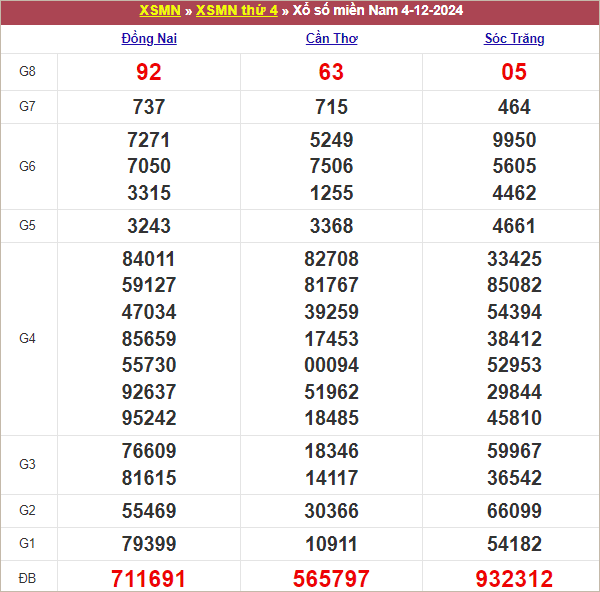Select the special prize number 565797
This screenshot has height=592, width=600.
(331, 579)
